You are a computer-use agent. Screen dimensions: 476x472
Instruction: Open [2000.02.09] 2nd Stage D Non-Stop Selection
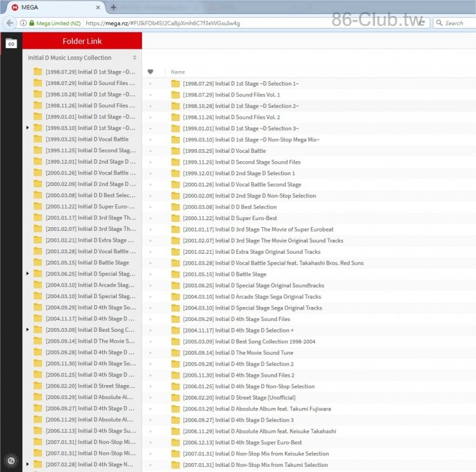click(249, 196)
